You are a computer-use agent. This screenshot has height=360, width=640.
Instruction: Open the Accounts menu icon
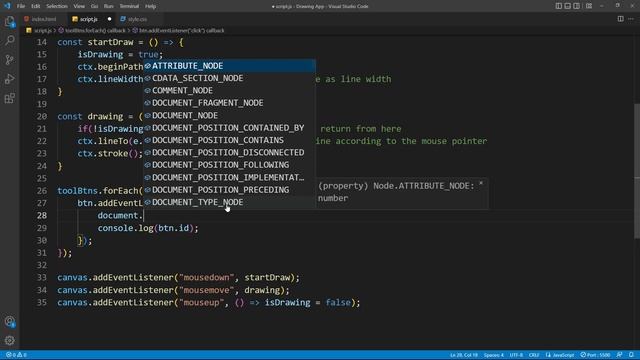(x=9, y=322)
